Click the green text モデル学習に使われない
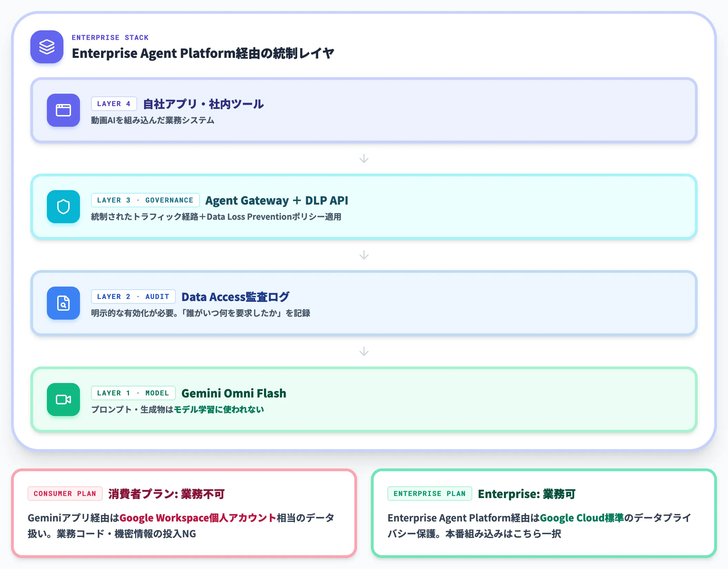Image resolution: width=728 pixels, height=569 pixels. tap(219, 410)
